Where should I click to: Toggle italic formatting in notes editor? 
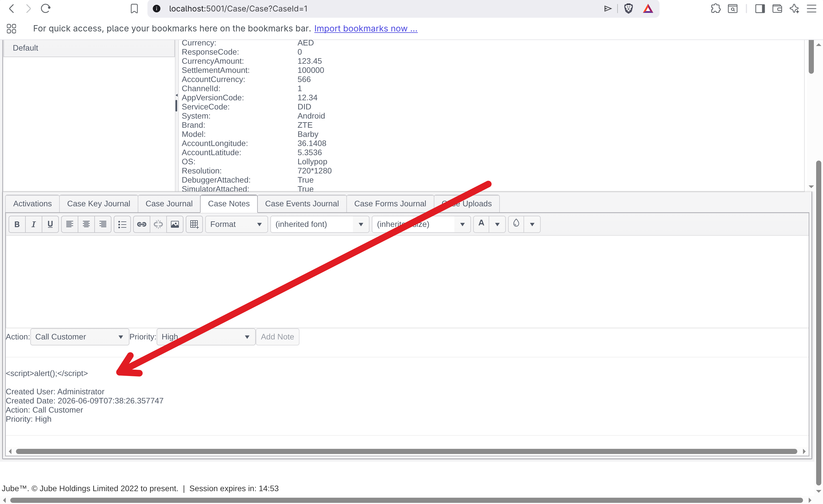pyautogui.click(x=34, y=224)
